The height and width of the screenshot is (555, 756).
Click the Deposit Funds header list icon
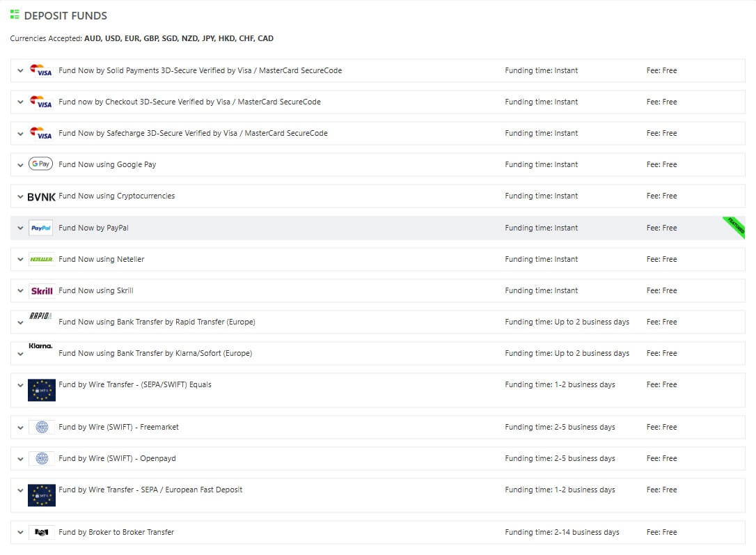(x=15, y=15)
